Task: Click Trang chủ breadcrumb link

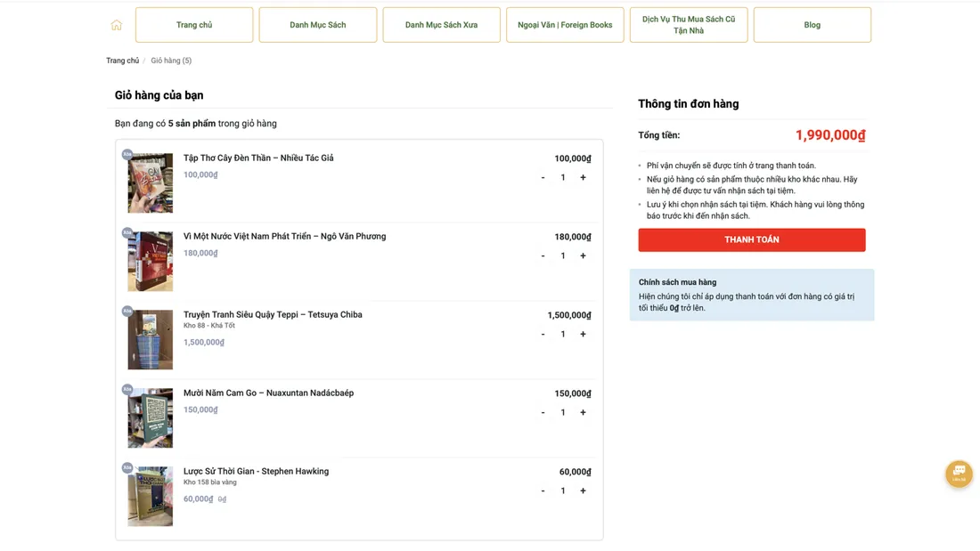Action: click(123, 61)
